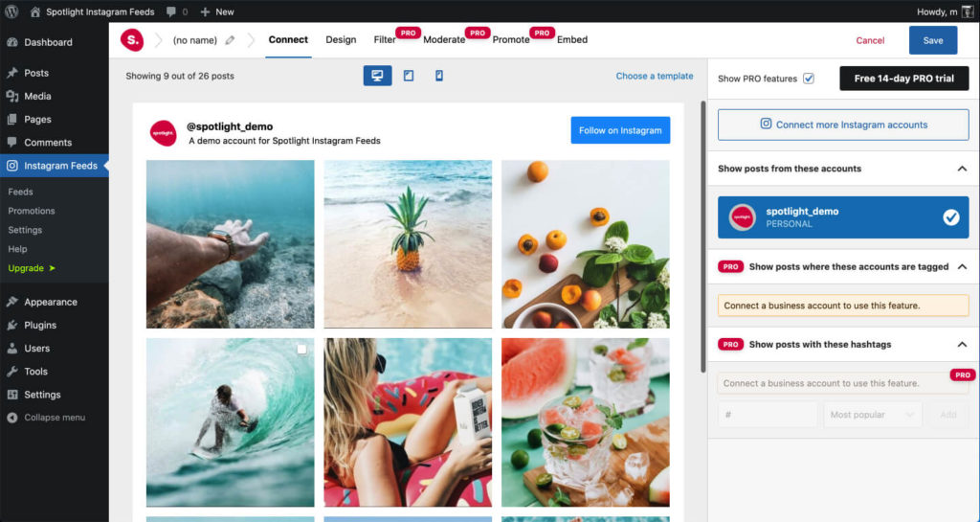Click the Comments sidebar icon
Viewport: 980px width, 522px height.
click(11, 142)
